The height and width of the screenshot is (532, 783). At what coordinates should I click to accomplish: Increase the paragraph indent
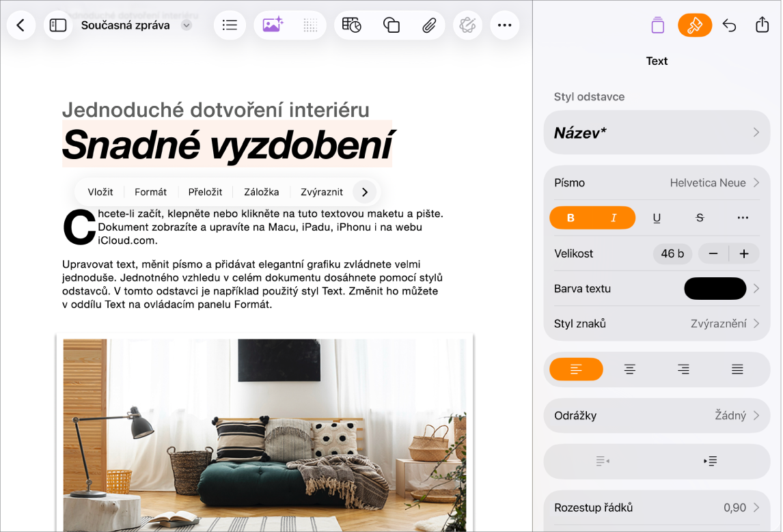pyautogui.click(x=710, y=461)
